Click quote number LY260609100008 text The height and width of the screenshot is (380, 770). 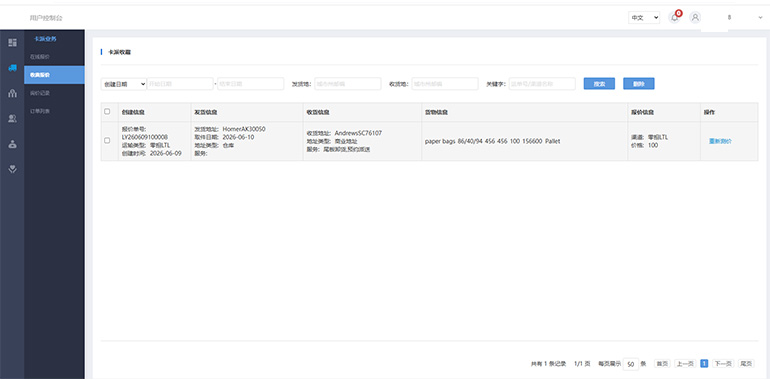coord(145,137)
